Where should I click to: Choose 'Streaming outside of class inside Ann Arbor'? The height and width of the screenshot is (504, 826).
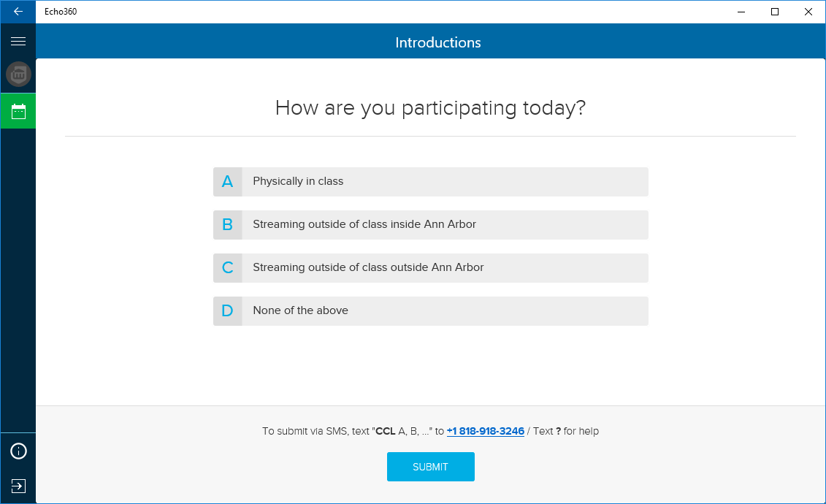coord(444,225)
